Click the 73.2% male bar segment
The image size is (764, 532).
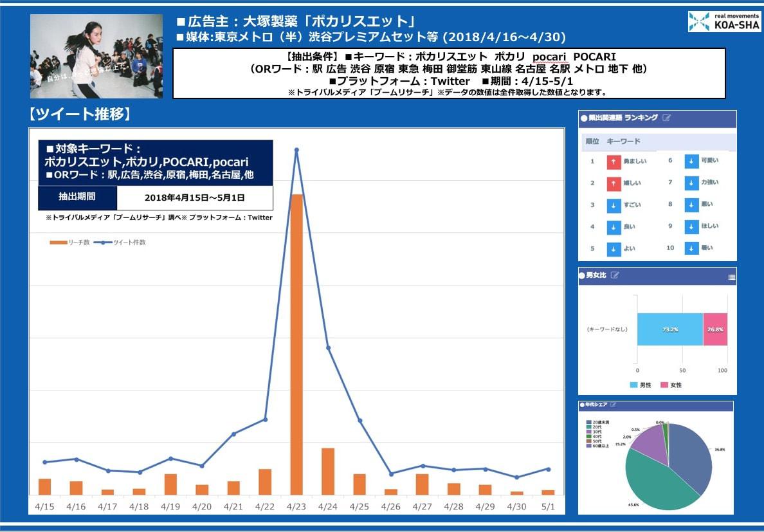click(670, 329)
